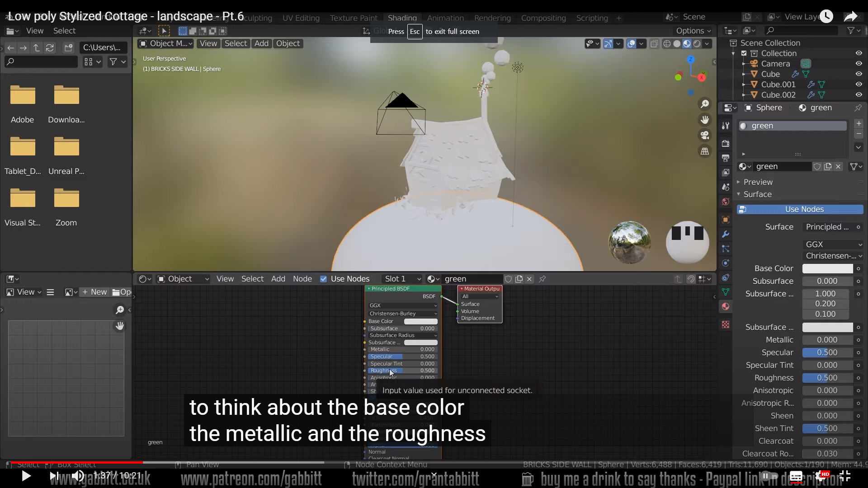The height and width of the screenshot is (488, 868).
Task: Switch to the UV Editing workspace tab
Action: [x=301, y=18]
